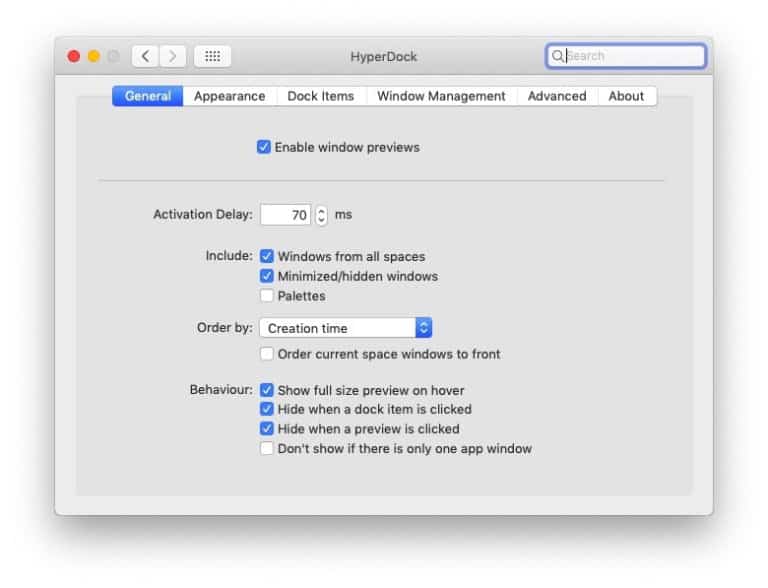
Task: Click the HyperDock window title
Action: (x=384, y=56)
